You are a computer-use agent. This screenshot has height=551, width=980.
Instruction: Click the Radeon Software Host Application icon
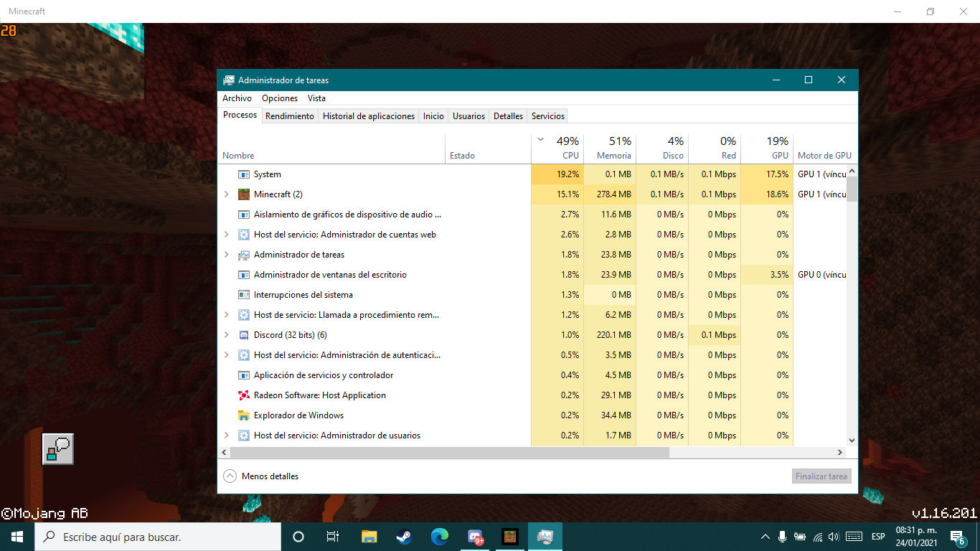[243, 395]
